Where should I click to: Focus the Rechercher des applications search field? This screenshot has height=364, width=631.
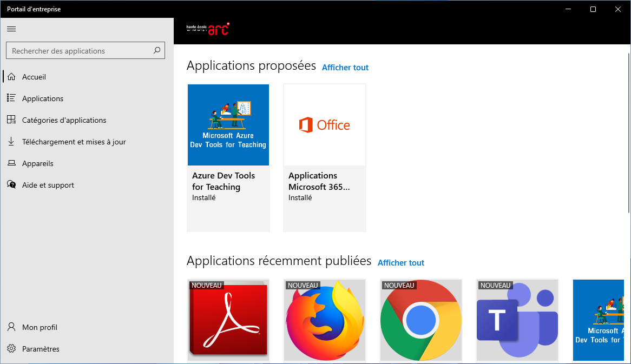[86, 51]
